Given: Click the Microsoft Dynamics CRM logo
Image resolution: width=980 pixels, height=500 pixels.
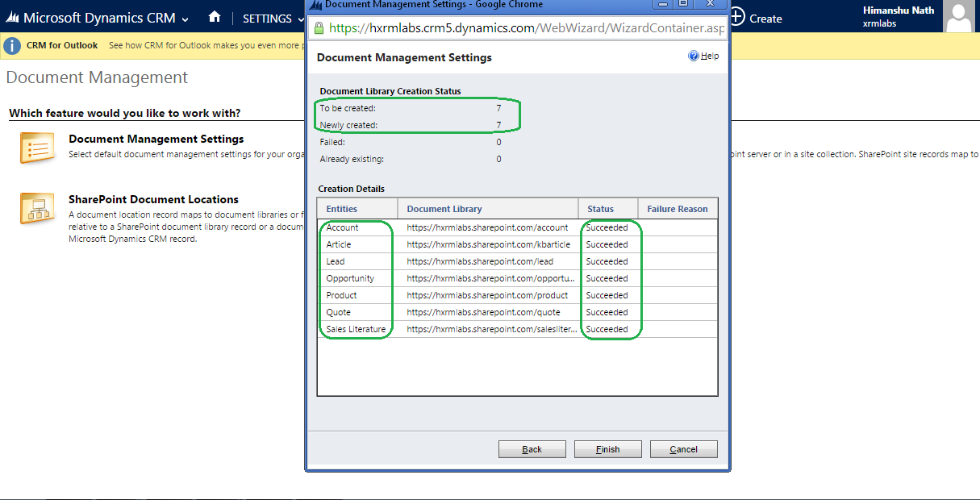Looking at the screenshot, I should click(x=13, y=18).
